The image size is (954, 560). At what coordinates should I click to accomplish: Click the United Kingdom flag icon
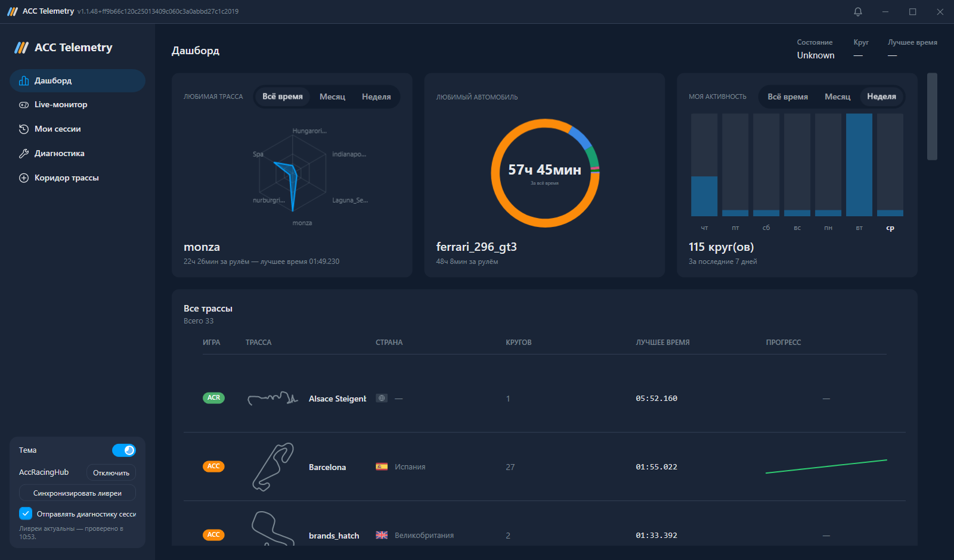382,535
